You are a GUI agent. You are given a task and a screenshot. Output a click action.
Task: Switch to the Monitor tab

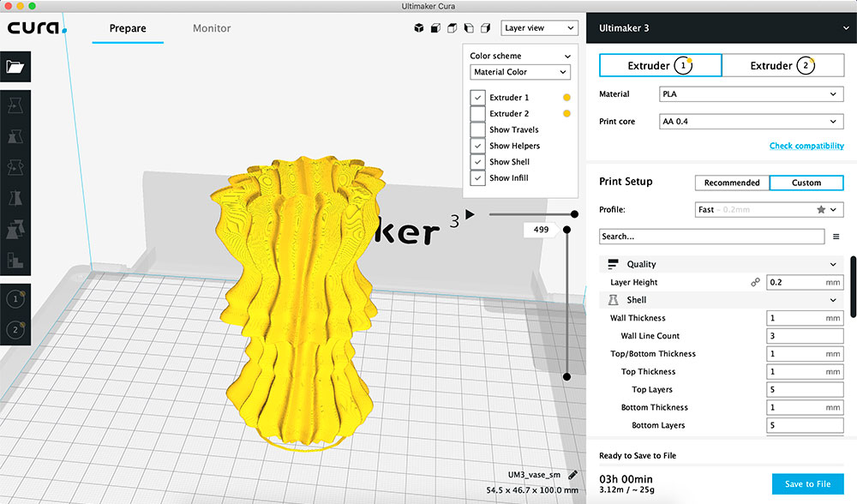pyautogui.click(x=212, y=28)
